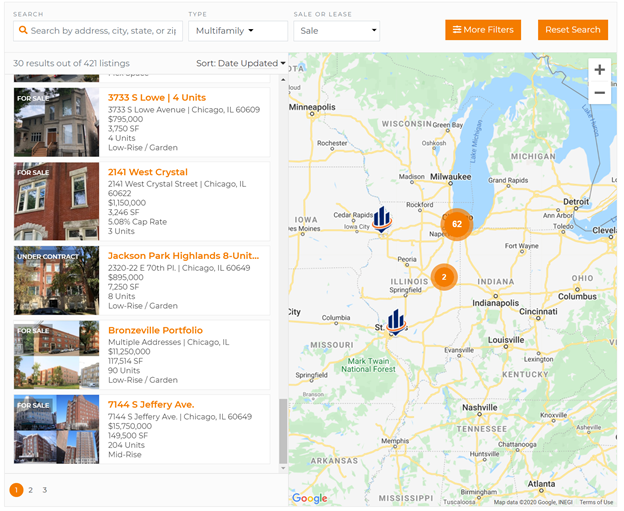
Task: Click the building pin marker near Cedar Rapids
Action: click(x=381, y=218)
